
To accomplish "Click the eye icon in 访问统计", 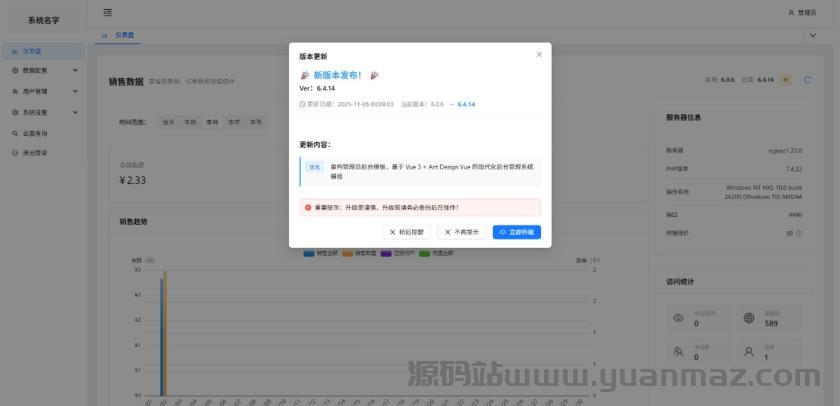I will 678,318.
